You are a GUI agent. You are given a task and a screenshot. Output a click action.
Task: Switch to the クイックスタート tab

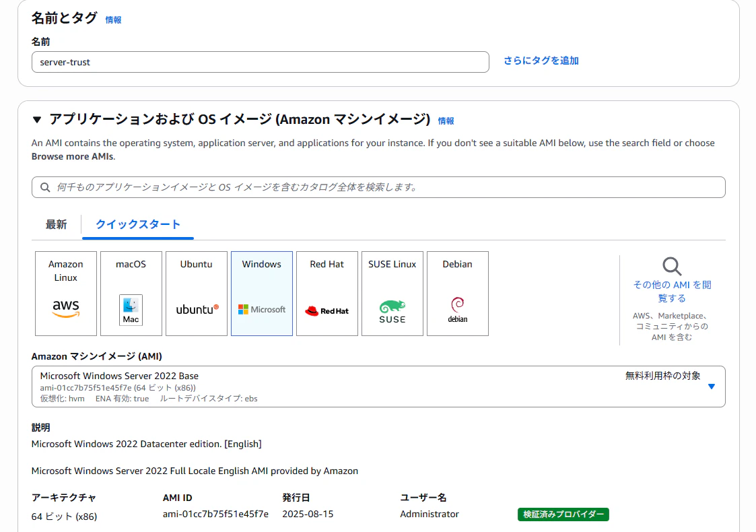coord(138,224)
